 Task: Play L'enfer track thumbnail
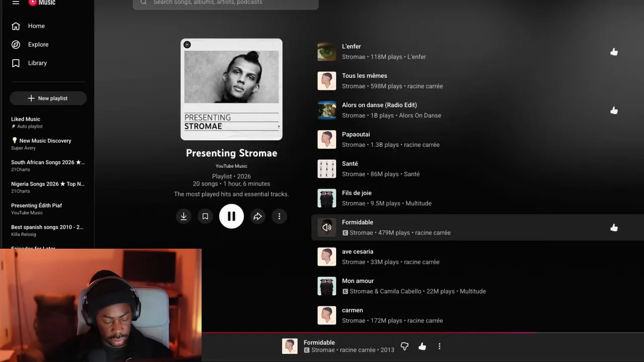click(327, 52)
